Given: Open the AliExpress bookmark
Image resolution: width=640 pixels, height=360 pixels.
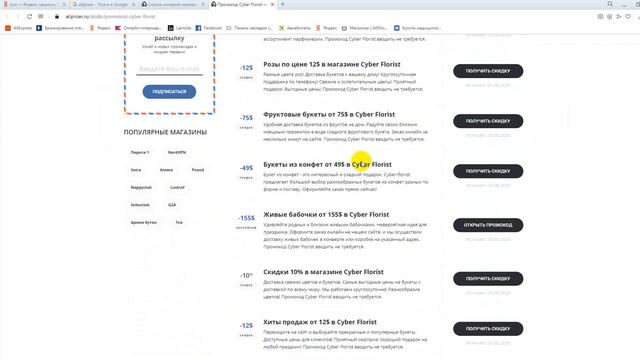Looking at the screenshot, I should click(x=18, y=28).
